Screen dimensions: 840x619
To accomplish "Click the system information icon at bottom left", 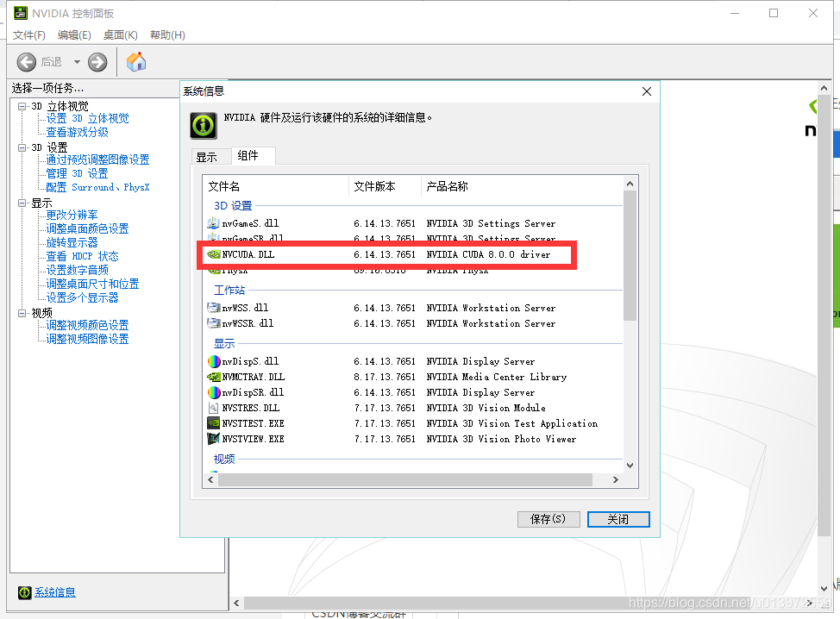I will point(25,592).
